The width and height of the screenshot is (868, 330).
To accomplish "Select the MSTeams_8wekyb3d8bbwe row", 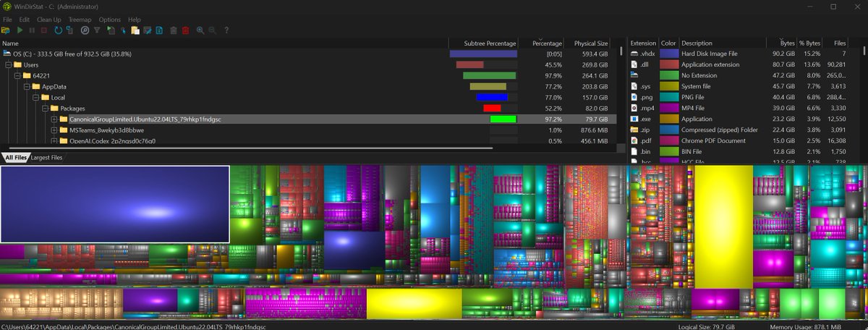I will click(308, 130).
